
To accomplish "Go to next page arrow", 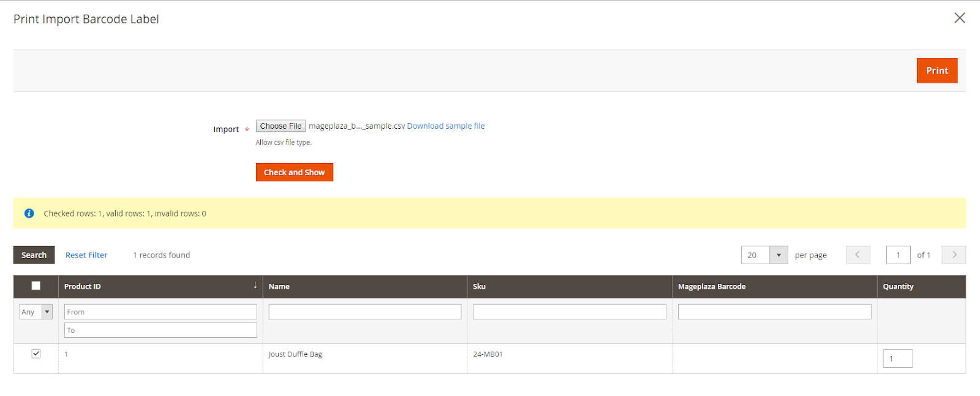I will tap(954, 255).
